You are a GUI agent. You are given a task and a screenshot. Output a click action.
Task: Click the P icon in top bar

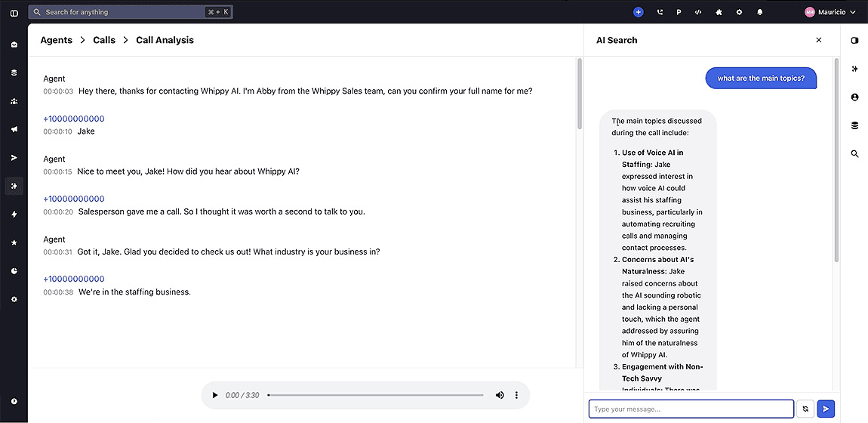tap(679, 12)
